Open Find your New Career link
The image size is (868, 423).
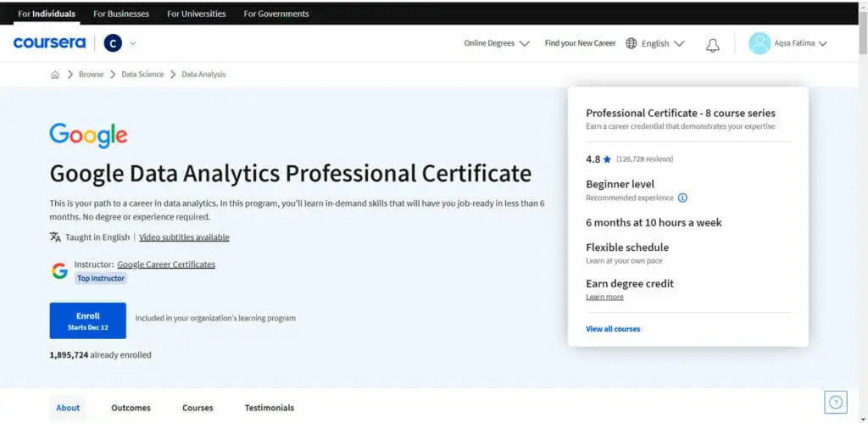click(580, 43)
